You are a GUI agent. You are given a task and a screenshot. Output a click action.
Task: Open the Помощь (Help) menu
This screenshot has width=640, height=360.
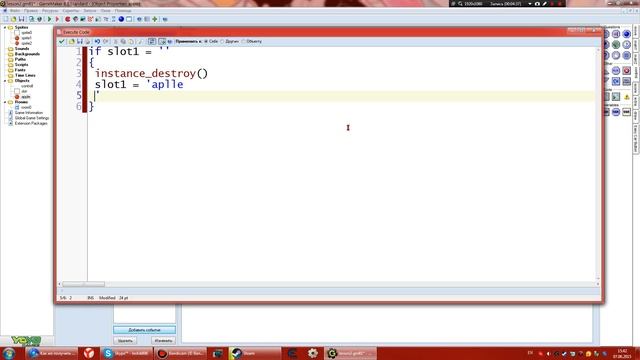coord(123,11)
